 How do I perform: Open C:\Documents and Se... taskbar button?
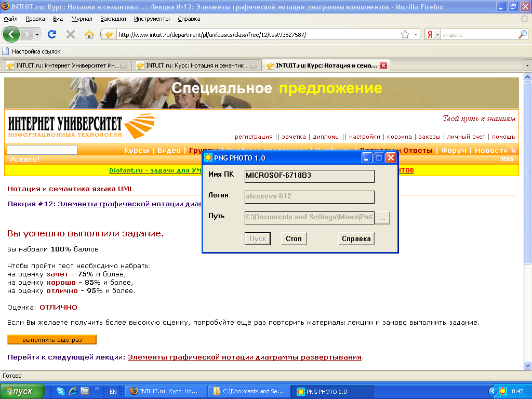[249, 391]
